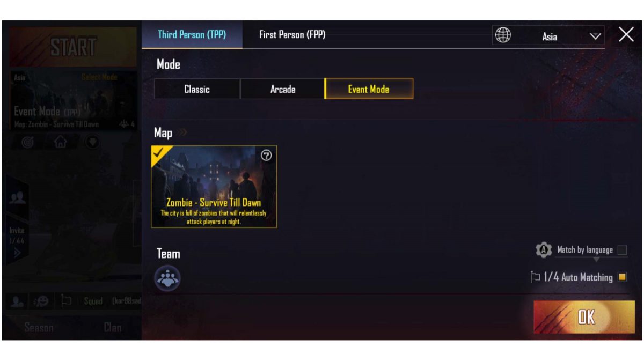Select the Third Person (TPP) tab
This screenshot has width=644, height=361.
point(192,35)
